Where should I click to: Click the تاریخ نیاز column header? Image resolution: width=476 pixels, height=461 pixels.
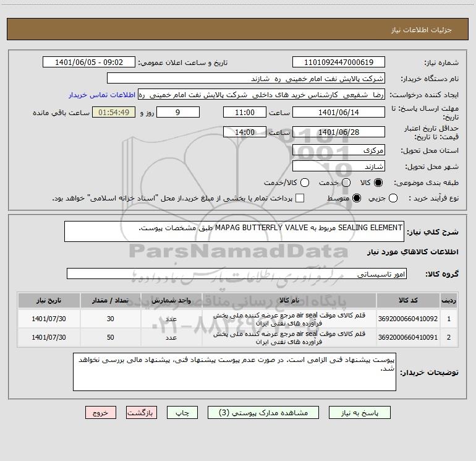(49, 301)
